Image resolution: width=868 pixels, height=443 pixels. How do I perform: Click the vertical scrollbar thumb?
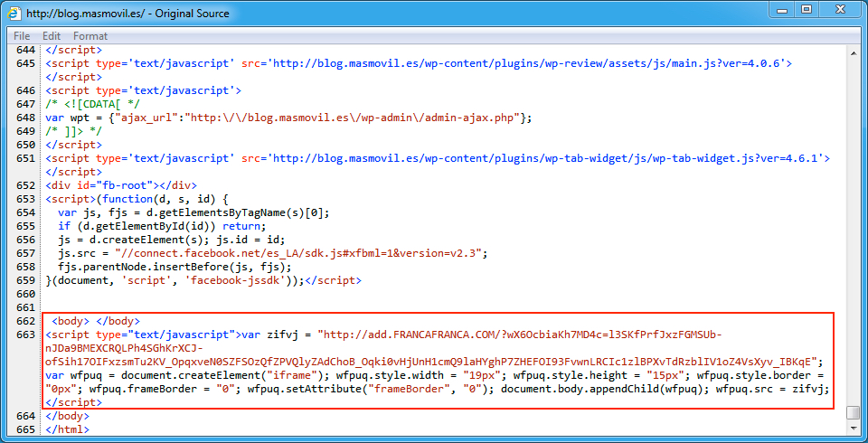[854, 412]
